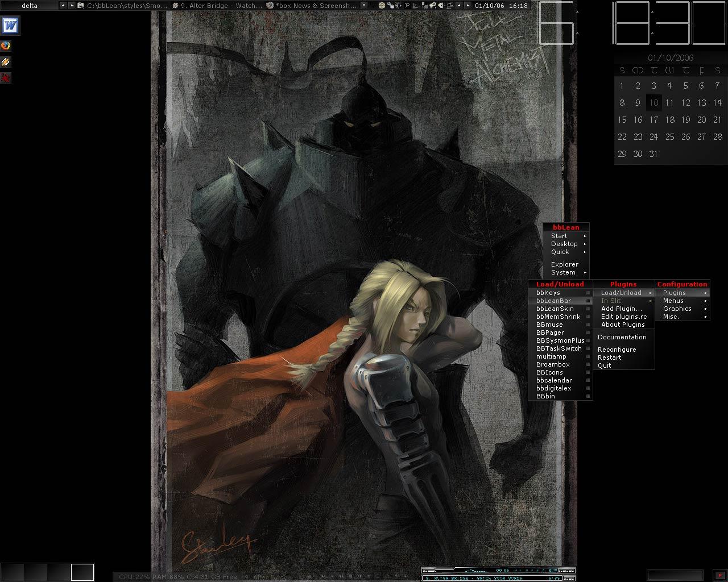Click the next workspace arrow beside delta
Viewport: 728px width, 582px height.
coord(71,6)
